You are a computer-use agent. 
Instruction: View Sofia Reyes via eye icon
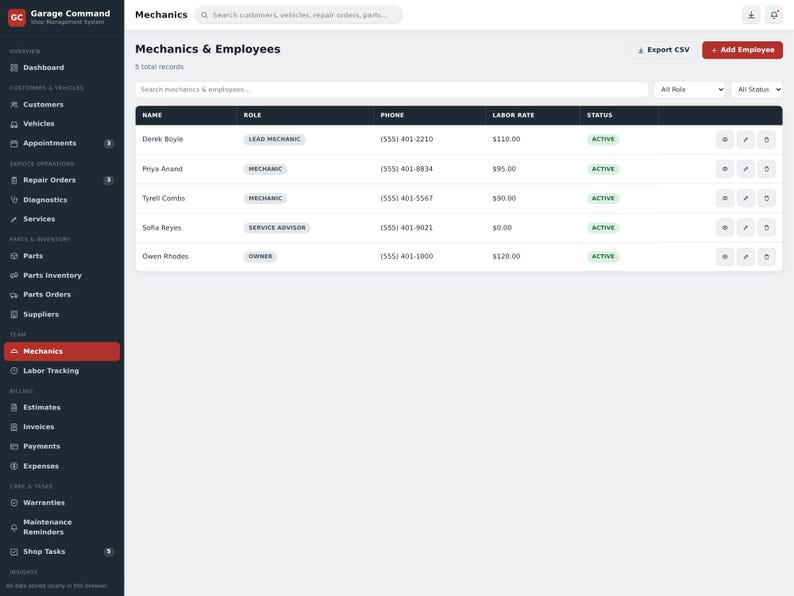(x=725, y=228)
